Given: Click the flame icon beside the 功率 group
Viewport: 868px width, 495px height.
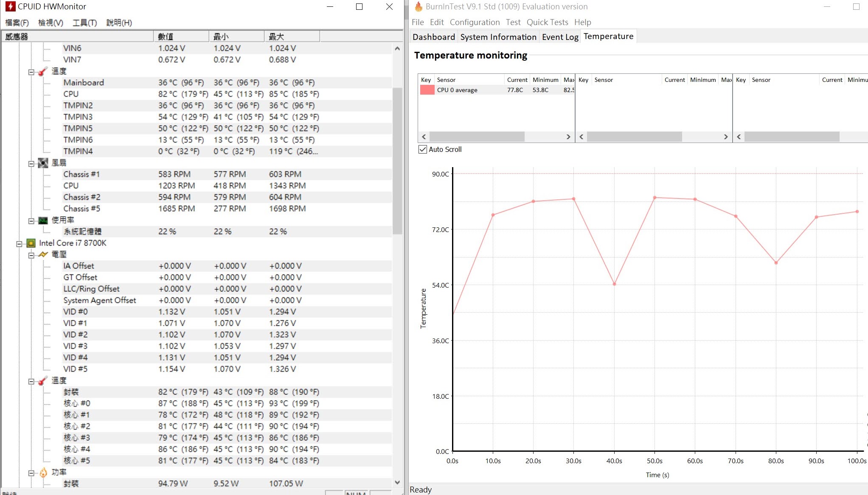Looking at the screenshot, I should tap(43, 472).
